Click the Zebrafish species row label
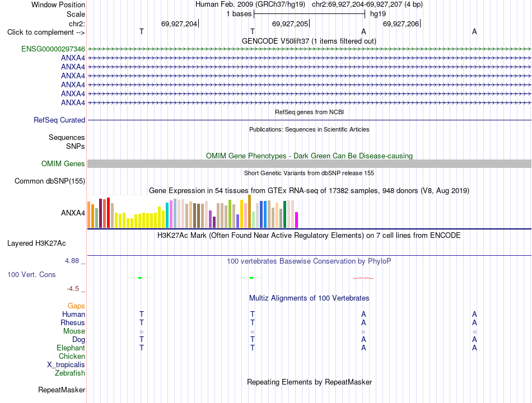 tap(70, 373)
